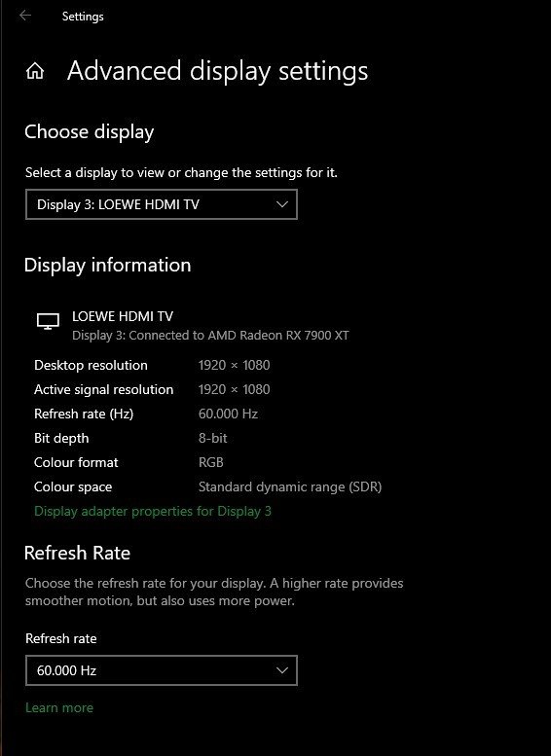Click the Settings window title
This screenshot has width=551, height=756.
(83, 17)
